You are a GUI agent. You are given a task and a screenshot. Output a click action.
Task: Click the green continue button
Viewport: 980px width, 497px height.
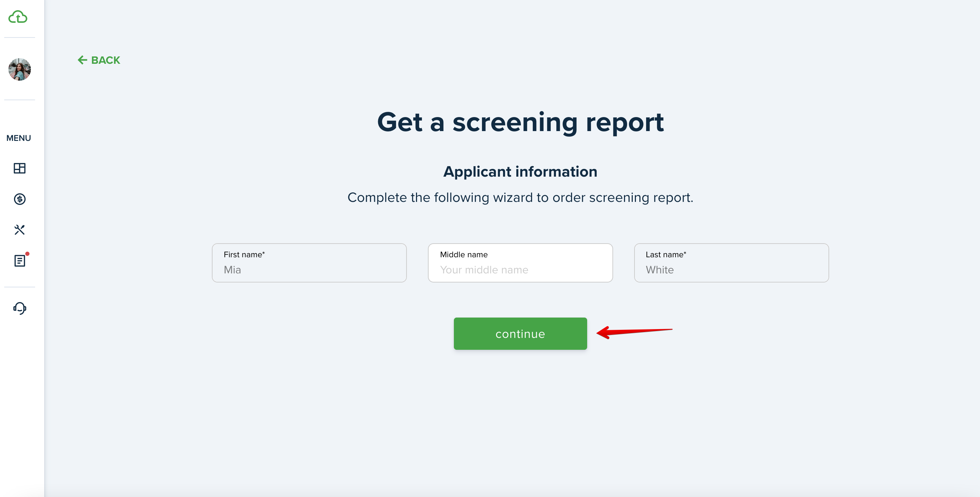[x=520, y=333]
